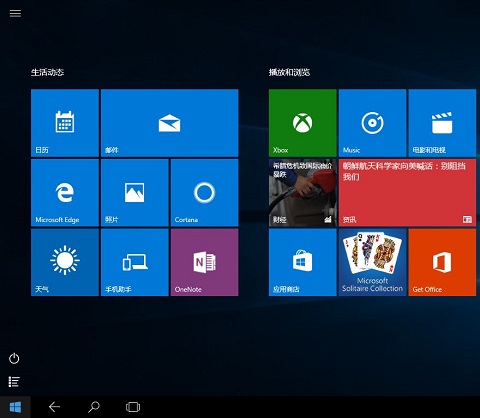This screenshot has height=418, width=480.
Task: Click the taskbar Back arrow
Action: coord(54,407)
